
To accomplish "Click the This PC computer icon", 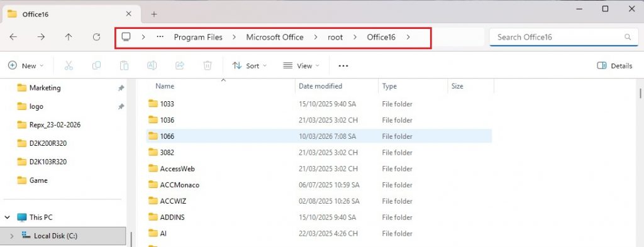I will pyautogui.click(x=22, y=217).
